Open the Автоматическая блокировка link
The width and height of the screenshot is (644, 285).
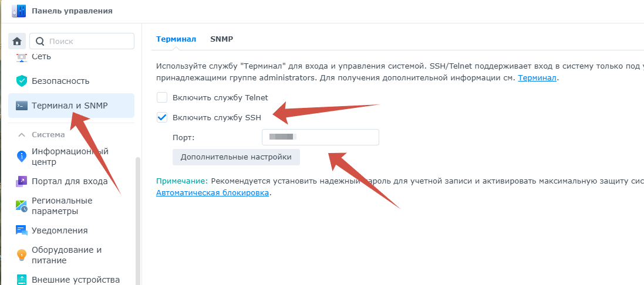(213, 192)
